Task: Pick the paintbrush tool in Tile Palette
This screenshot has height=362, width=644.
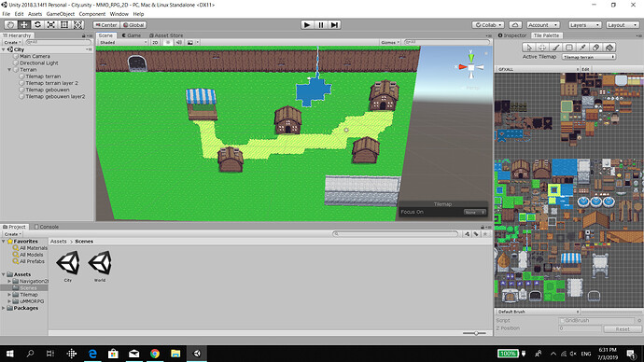Action: (555, 48)
